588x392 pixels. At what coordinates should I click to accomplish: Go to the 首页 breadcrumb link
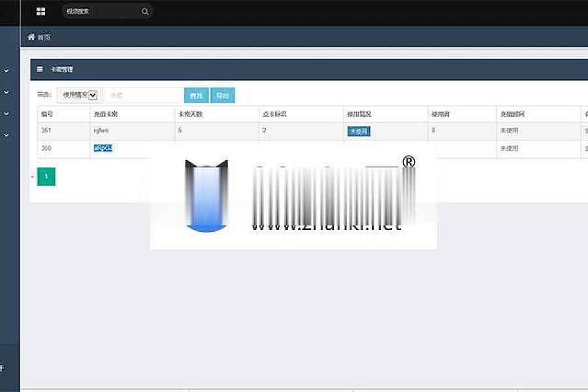(44, 37)
